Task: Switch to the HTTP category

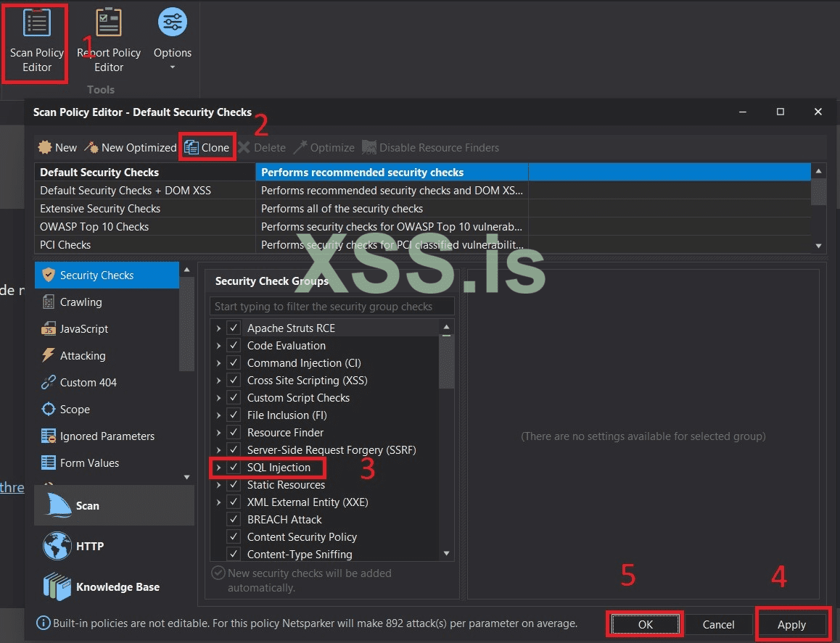Action: click(114, 546)
